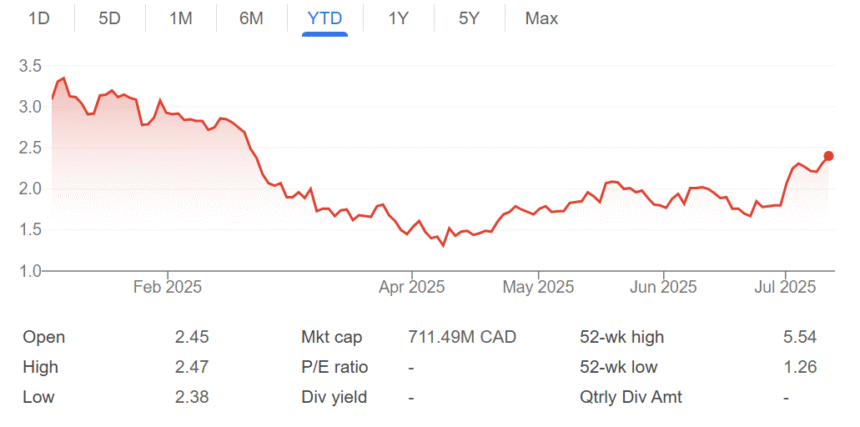Click the Mkt cap value 711.49M CAD
This screenshot has height=427, width=860.
pyautogui.click(x=463, y=337)
